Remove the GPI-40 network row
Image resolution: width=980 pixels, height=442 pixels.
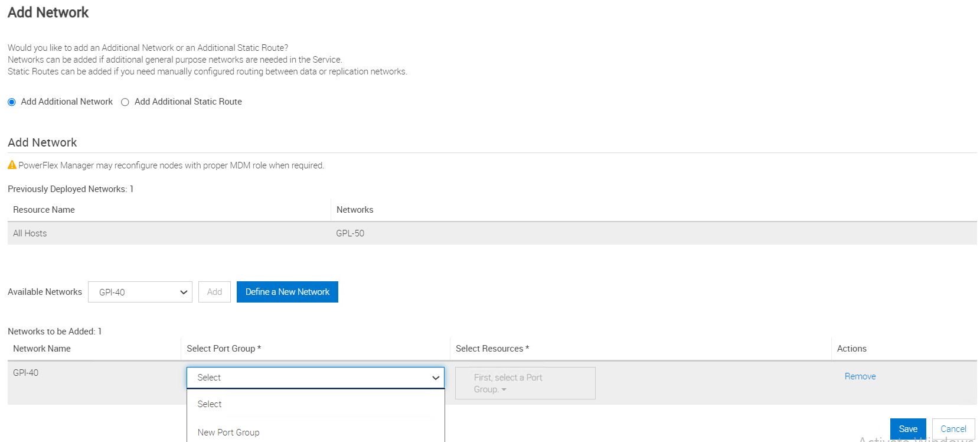coord(860,376)
